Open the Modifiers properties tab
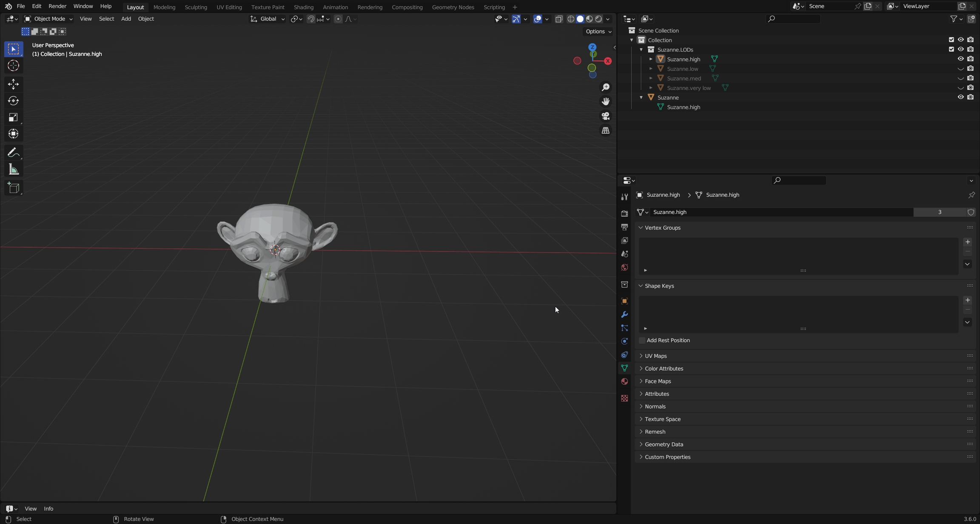Image resolution: width=980 pixels, height=524 pixels. tap(624, 315)
